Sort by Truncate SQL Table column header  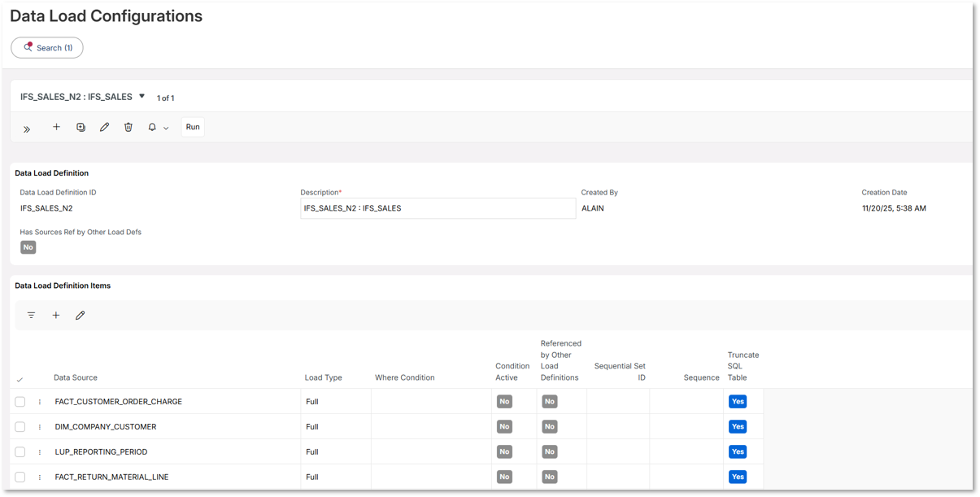743,366
